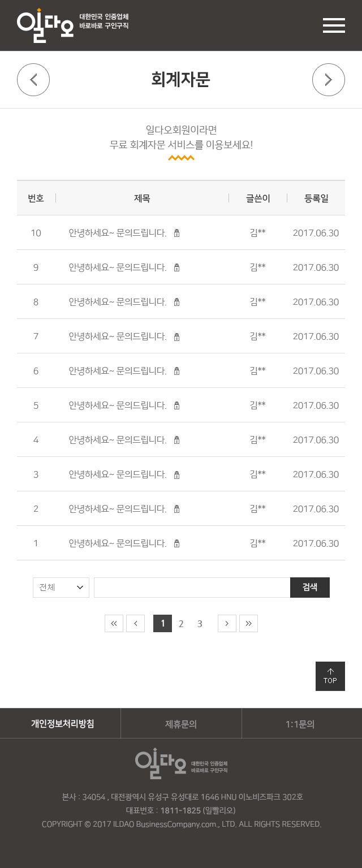Click the currently active page 1 indicator
Image resolution: width=362 pixels, height=868 pixels.
(x=162, y=623)
